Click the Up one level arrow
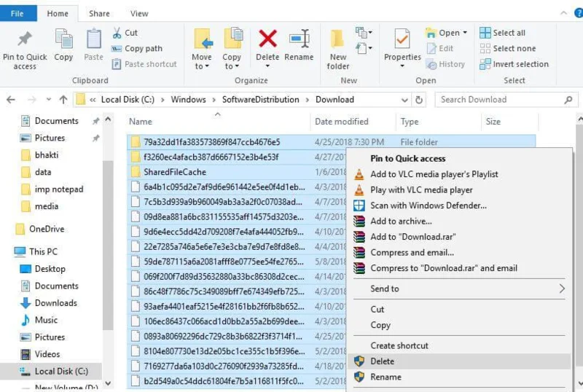 pos(63,100)
